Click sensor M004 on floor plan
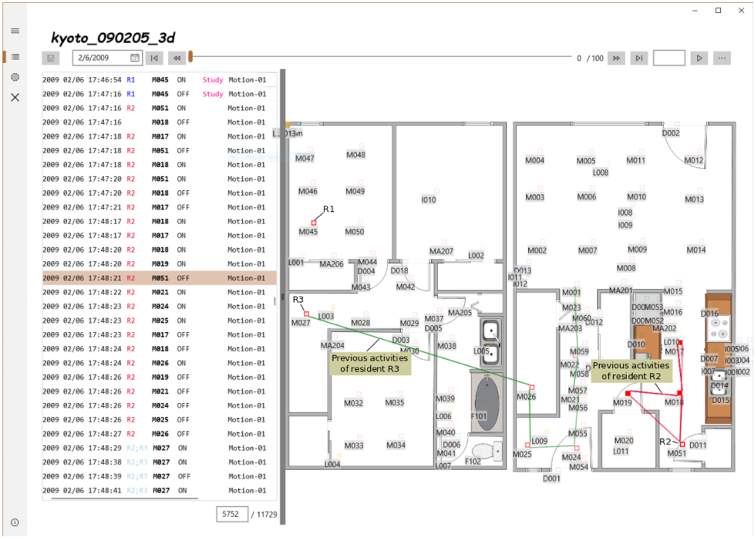The width and height of the screenshot is (756, 539). (x=535, y=160)
